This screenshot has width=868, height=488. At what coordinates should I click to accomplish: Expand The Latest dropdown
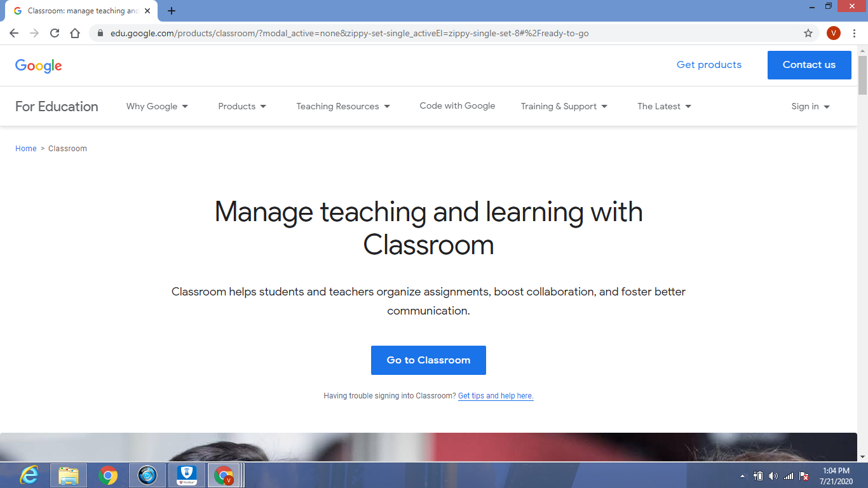pyautogui.click(x=664, y=106)
